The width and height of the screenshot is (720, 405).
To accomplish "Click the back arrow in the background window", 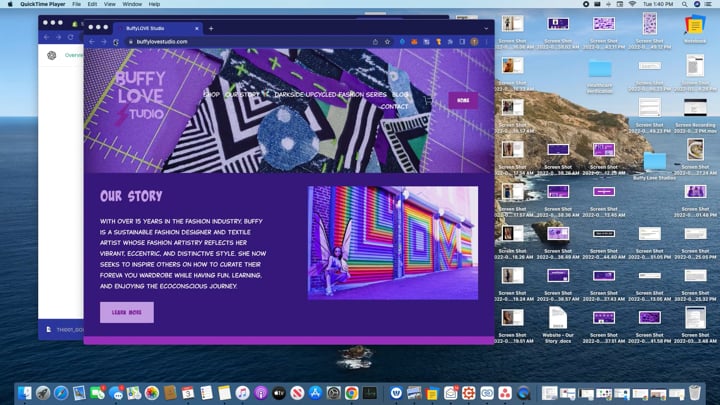I will 47,37.
